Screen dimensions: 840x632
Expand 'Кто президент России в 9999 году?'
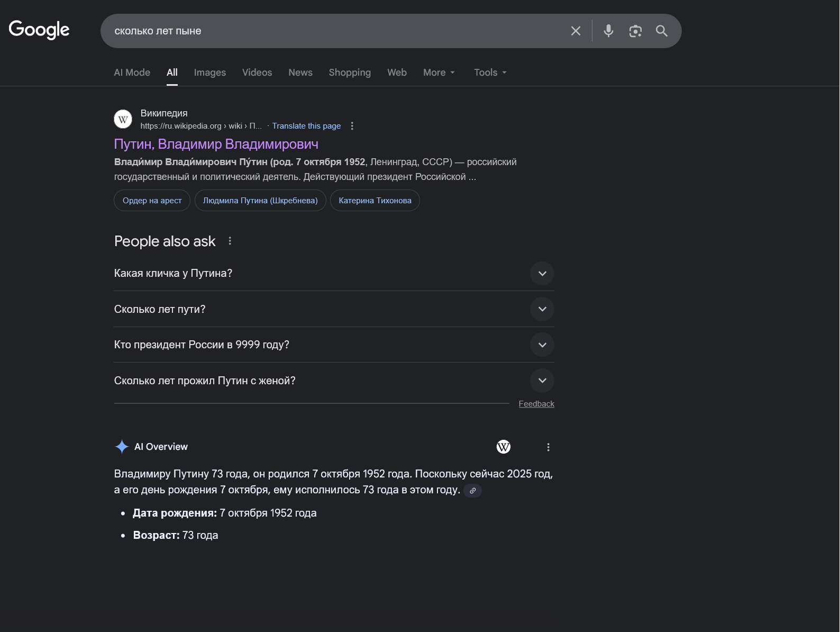pos(542,345)
